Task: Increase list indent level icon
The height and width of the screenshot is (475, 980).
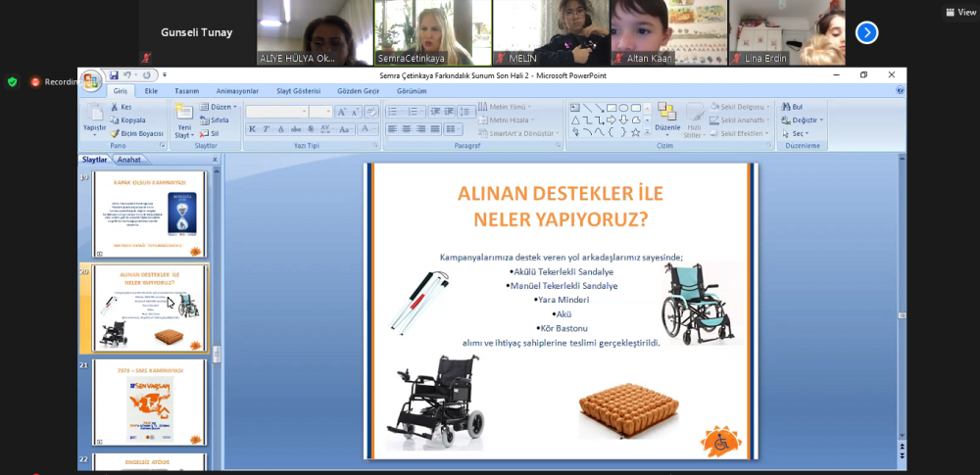Action: (450, 112)
